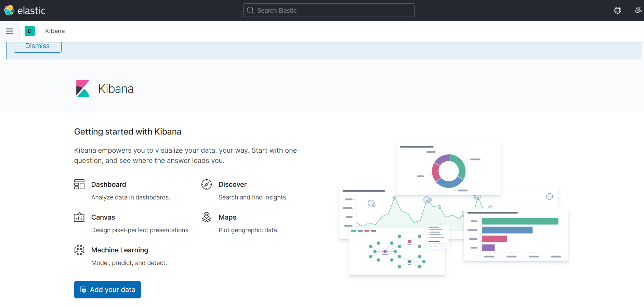Click the Elastic logo in header
The image size is (644, 306).
(25, 11)
